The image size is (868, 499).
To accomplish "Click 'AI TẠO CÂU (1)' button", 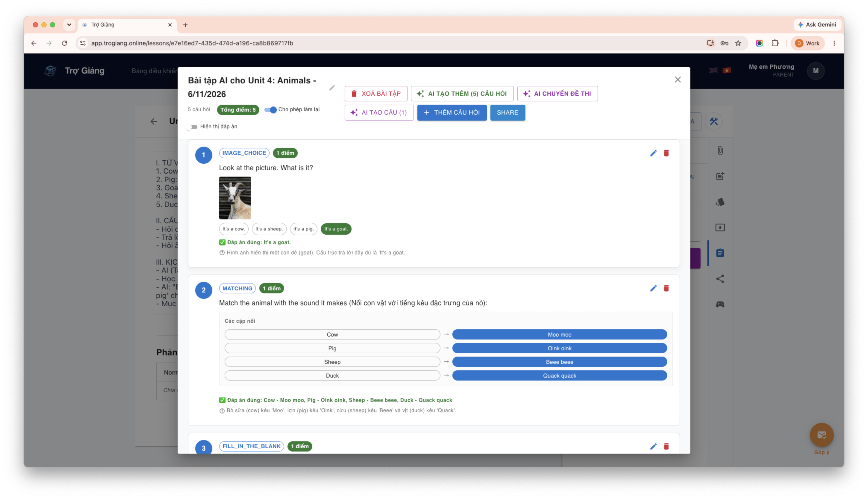I will [379, 112].
